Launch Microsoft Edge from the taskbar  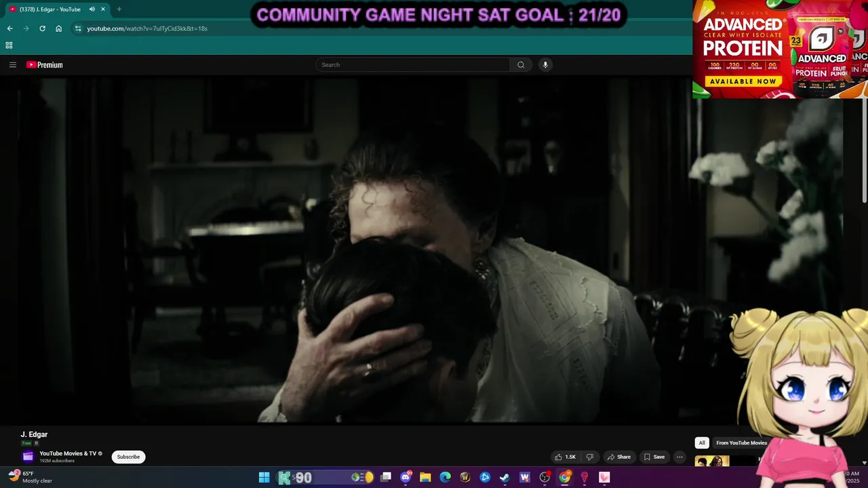[x=445, y=478]
